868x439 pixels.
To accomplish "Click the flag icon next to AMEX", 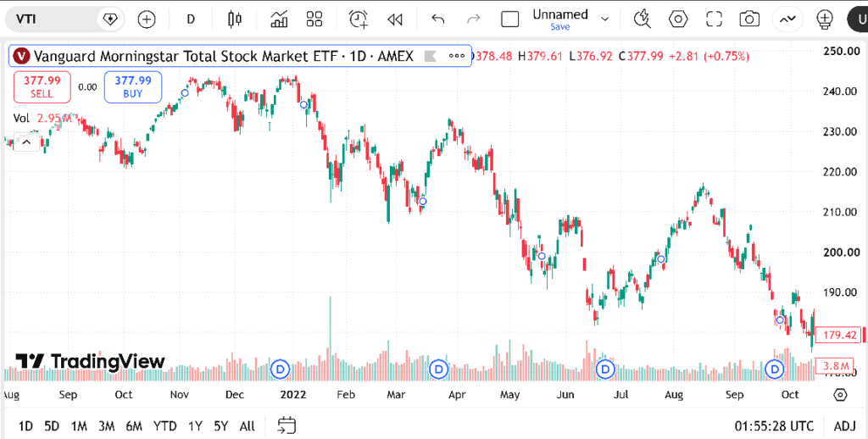I will (x=430, y=56).
